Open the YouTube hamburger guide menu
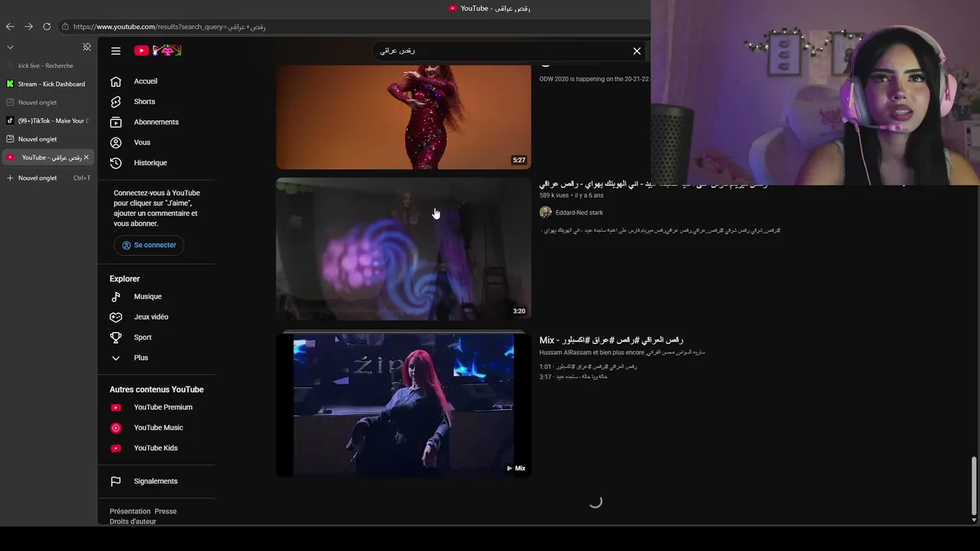The height and width of the screenshot is (551, 980). [116, 51]
